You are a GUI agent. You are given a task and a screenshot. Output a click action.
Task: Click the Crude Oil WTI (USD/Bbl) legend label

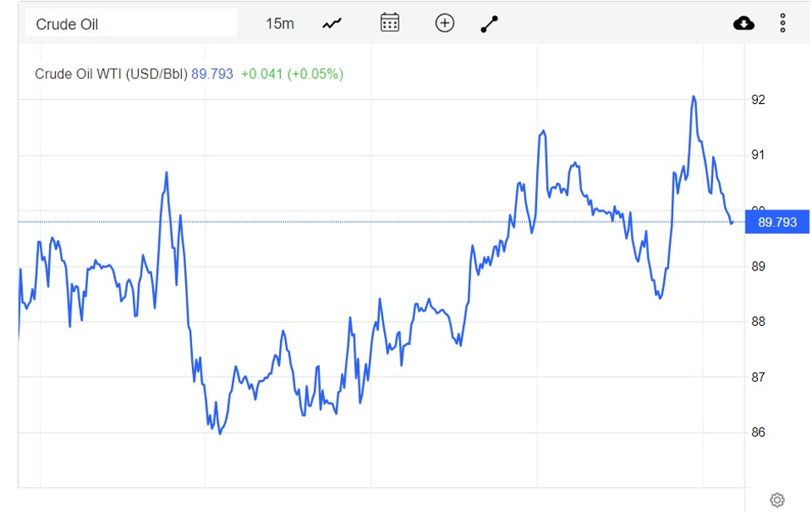coord(111,74)
